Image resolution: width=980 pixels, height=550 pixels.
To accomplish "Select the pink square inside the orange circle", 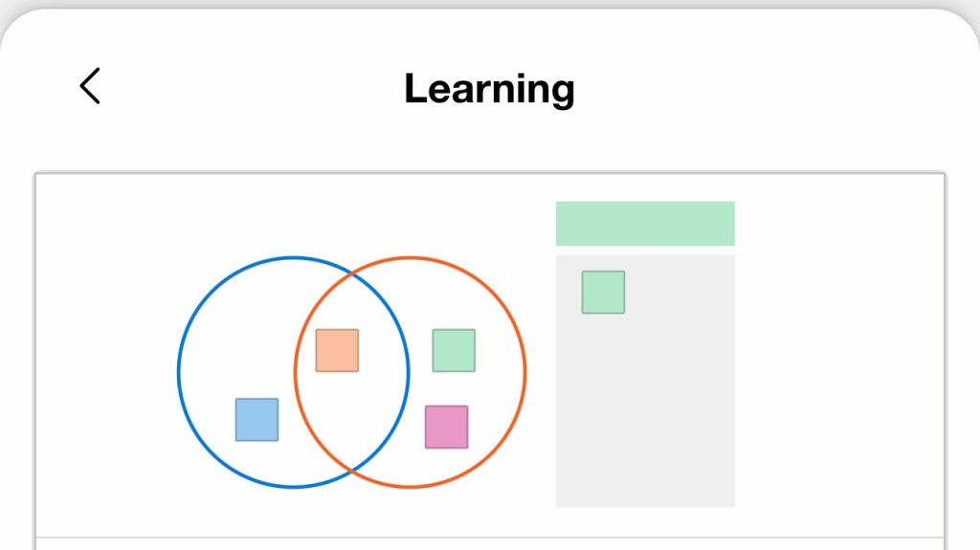I will 446,427.
